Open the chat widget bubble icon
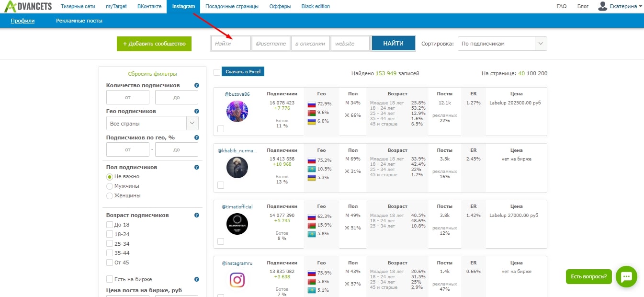644x297 pixels. 626,276
